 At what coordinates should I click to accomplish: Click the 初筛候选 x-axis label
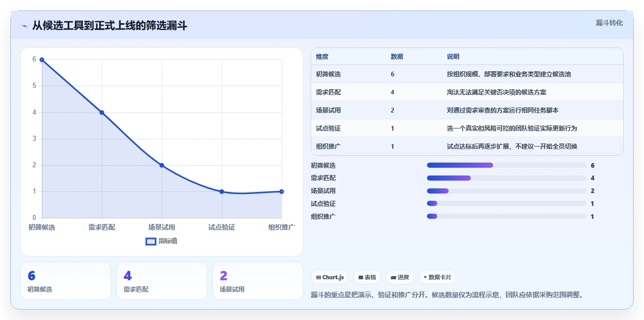(x=42, y=227)
